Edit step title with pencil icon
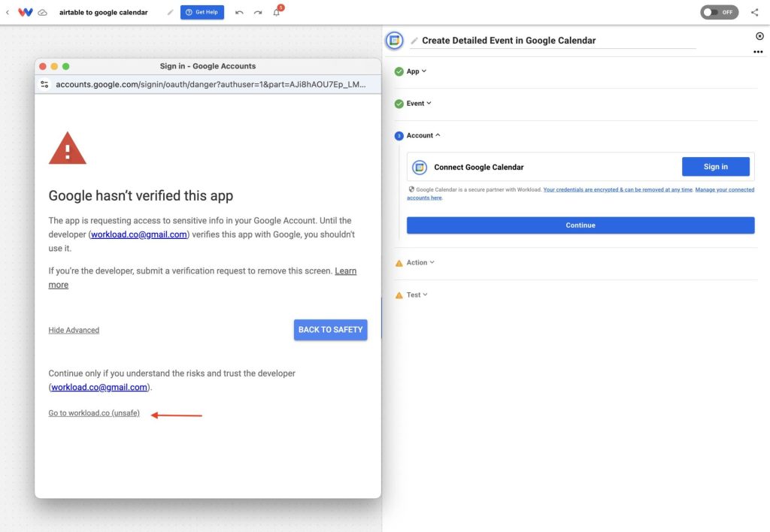770x532 pixels. (x=414, y=41)
